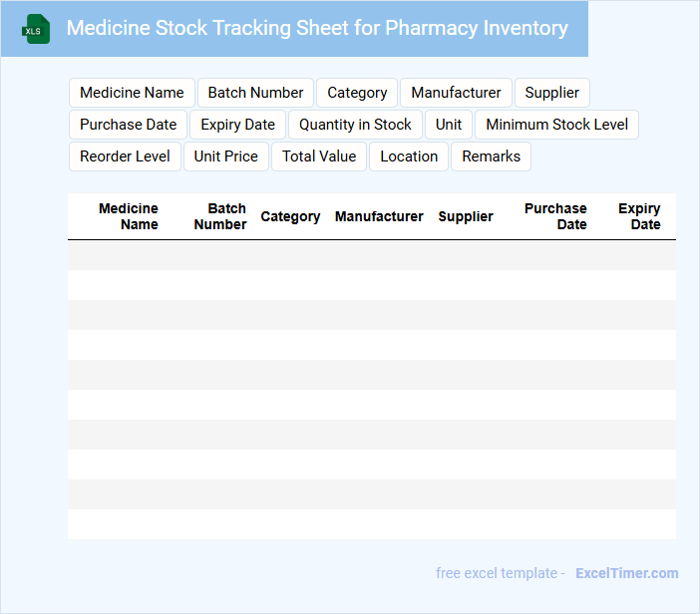The width and height of the screenshot is (700, 614).
Task: Select the Total Value tag
Action: (319, 156)
